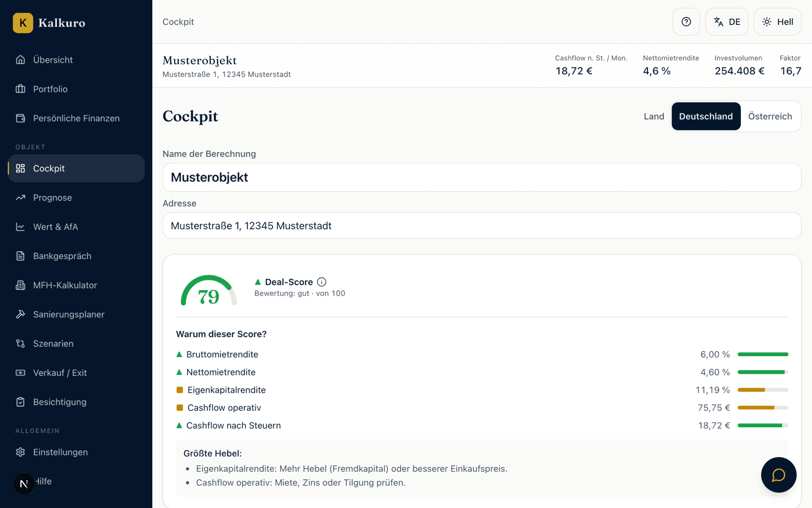Click the Cashflow operativ progress bar

coord(763,408)
